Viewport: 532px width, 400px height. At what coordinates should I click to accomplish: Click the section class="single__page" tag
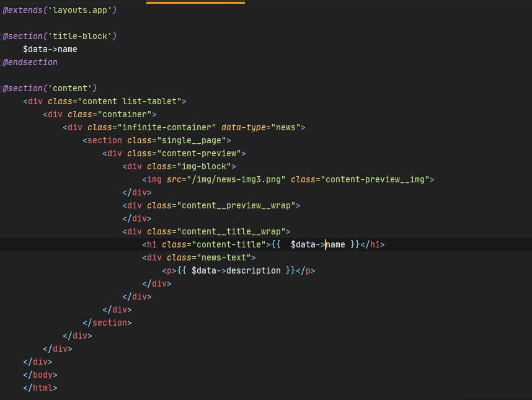pyautogui.click(x=157, y=140)
